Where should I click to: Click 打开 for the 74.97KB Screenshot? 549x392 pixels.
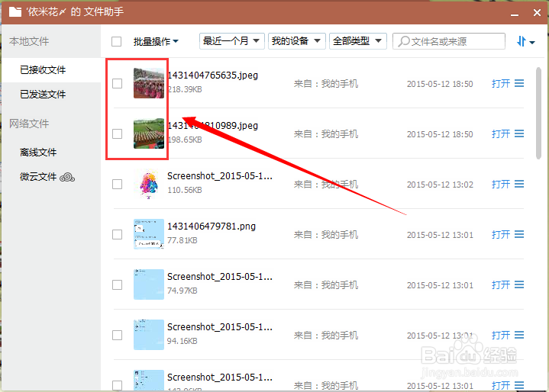tap(501, 285)
